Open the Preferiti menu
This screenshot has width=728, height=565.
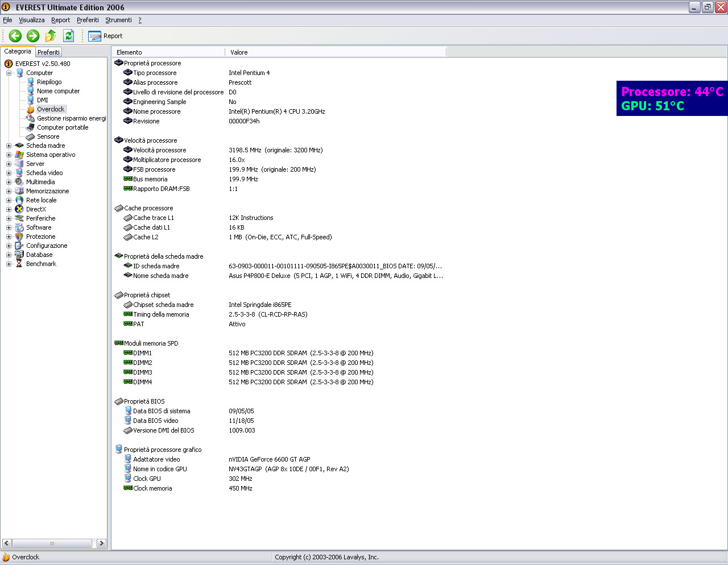(88, 20)
